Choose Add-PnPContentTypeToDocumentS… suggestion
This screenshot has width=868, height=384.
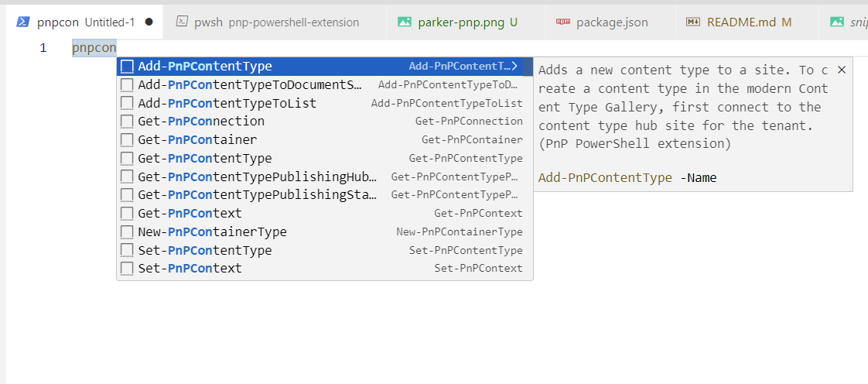coord(325,85)
